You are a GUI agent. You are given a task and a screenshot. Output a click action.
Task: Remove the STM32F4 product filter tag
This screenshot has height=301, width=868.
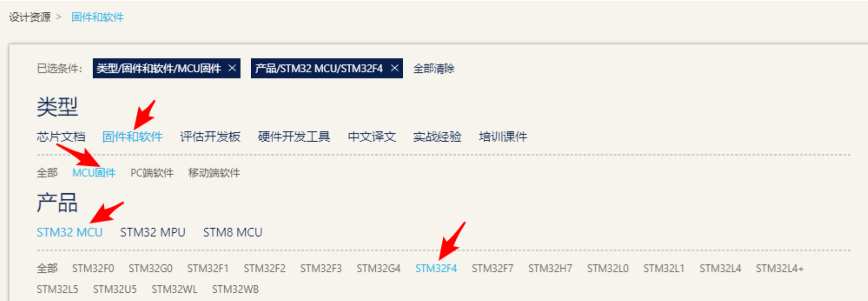click(394, 68)
